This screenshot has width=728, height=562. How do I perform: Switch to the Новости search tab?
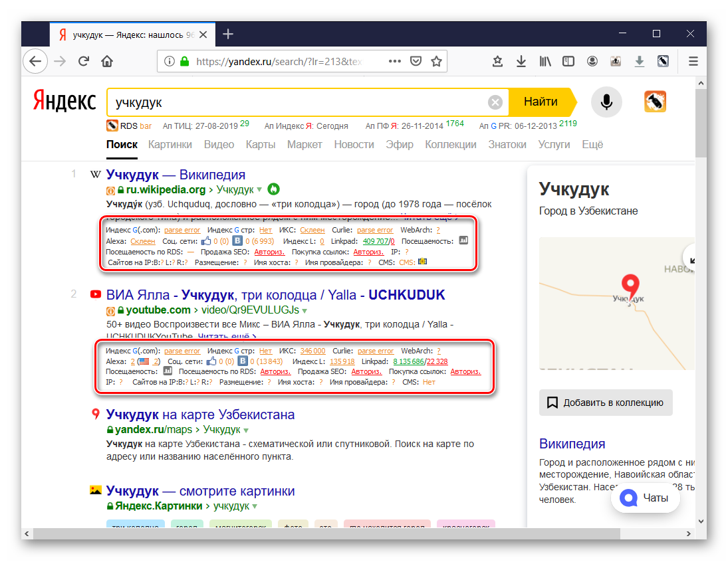coord(354,144)
